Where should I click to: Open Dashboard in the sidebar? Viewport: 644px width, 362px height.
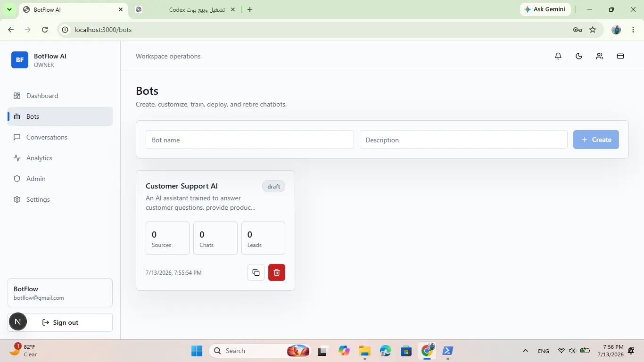pyautogui.click(x=60, y=96)
